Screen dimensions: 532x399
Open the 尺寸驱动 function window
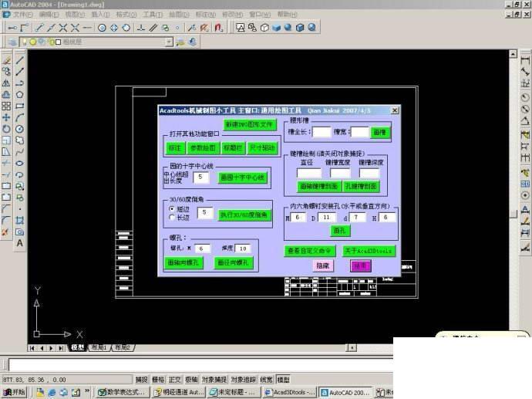tap(263, 148)
